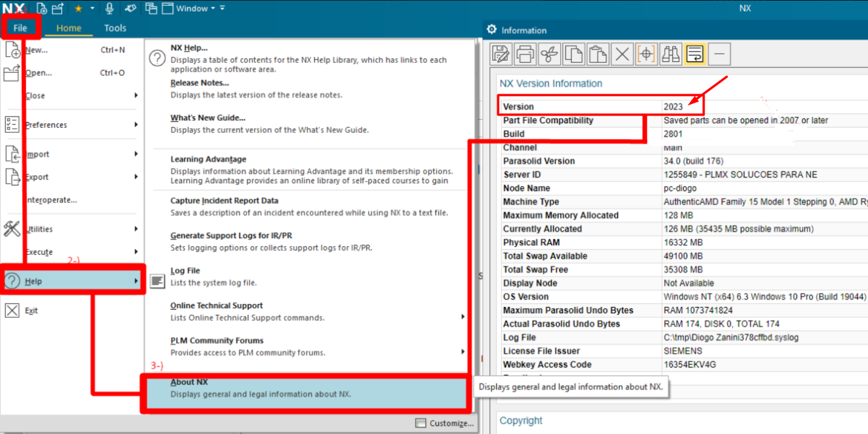Print the Information window contents
The image size is (868, 434).
(x=525, y=54)
